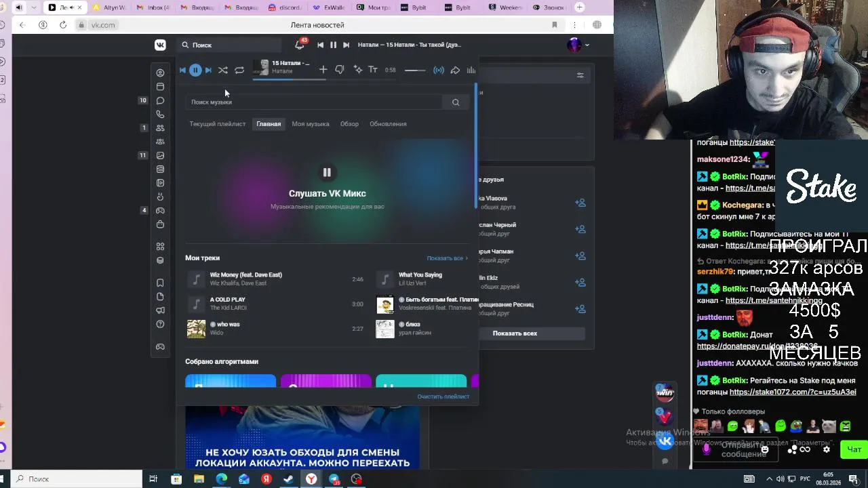Open Steam from the Windows taskbar

coord(289,479)
